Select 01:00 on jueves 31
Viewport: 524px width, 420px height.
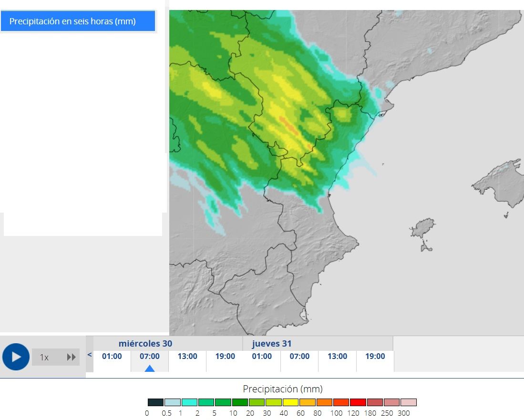(x=262, y=357)
